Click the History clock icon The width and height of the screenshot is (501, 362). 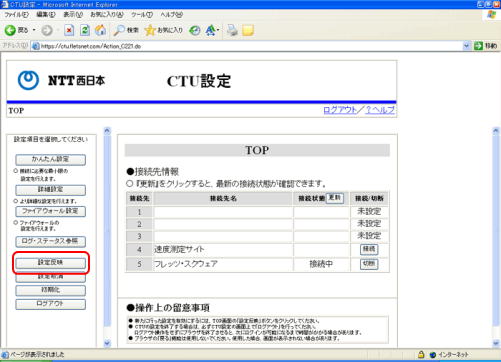click(195, 30)
